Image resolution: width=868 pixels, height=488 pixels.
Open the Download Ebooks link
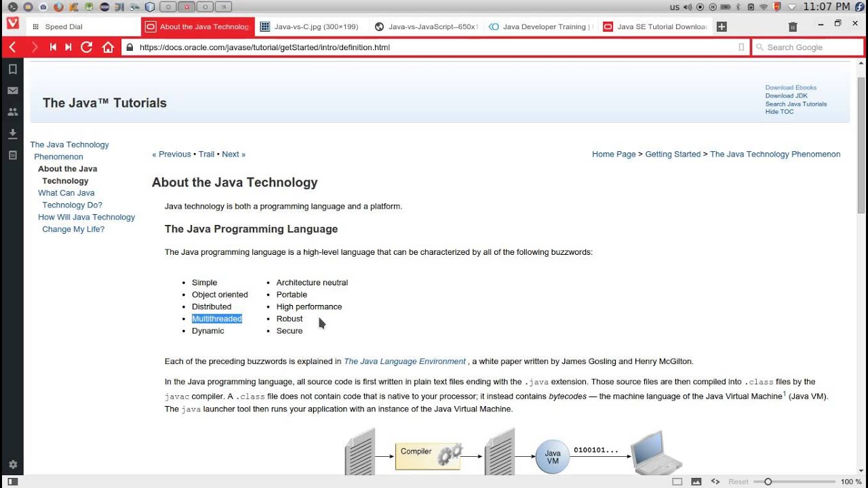coord(791,87)
